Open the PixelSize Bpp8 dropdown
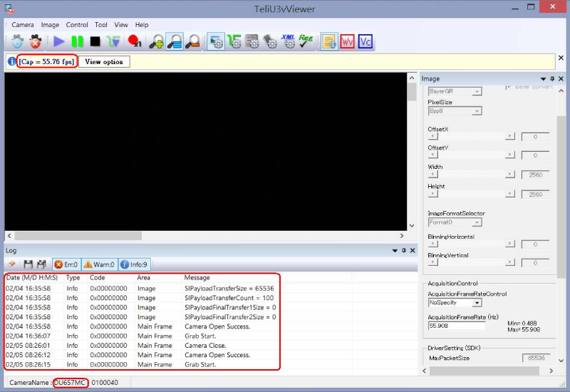 tap(455, 110)
